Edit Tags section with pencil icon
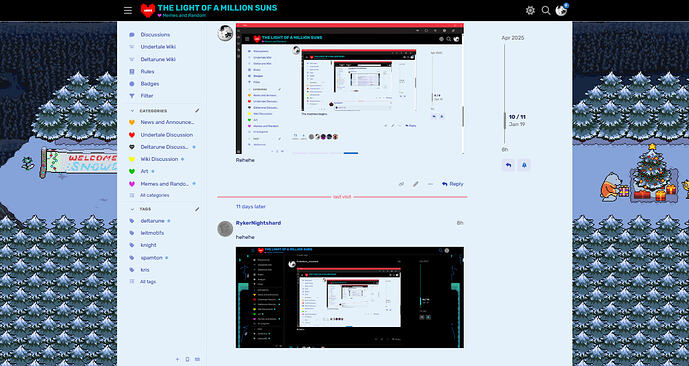The width and height of the screenshot is (689, 366). [197, 209]
